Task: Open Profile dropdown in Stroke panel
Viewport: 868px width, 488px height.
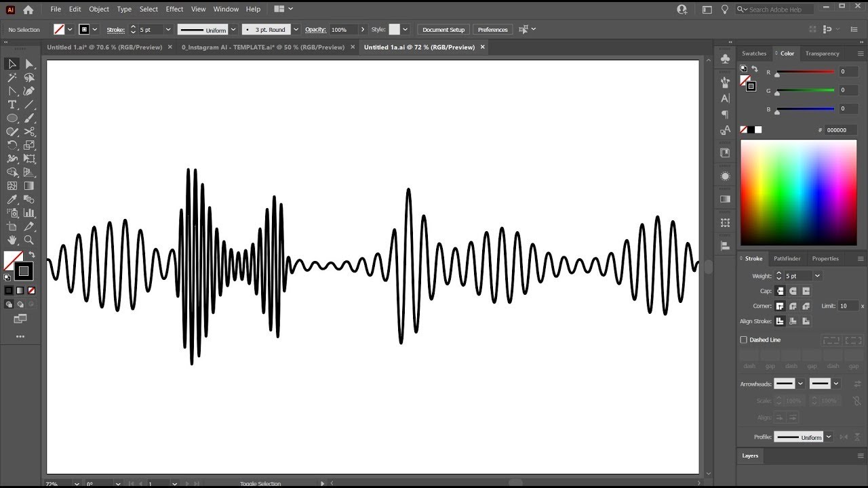Action: (828, 437)
